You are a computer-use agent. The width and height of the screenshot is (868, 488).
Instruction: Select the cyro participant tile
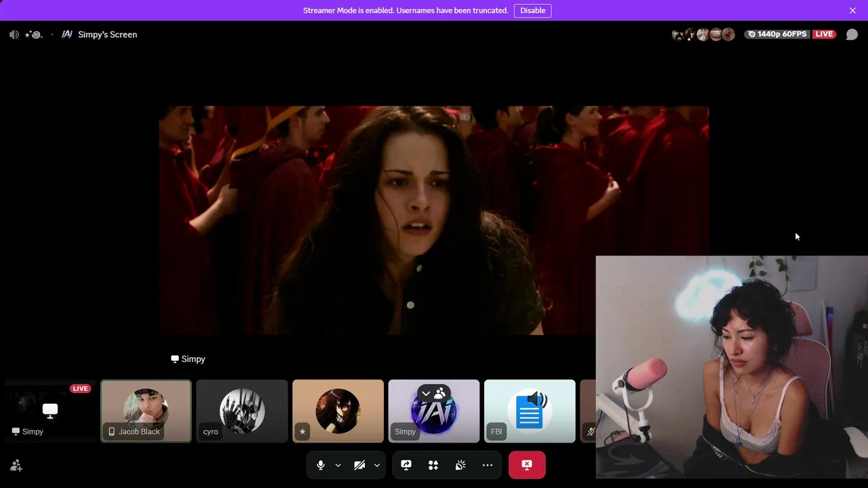[x=242, y=411]
